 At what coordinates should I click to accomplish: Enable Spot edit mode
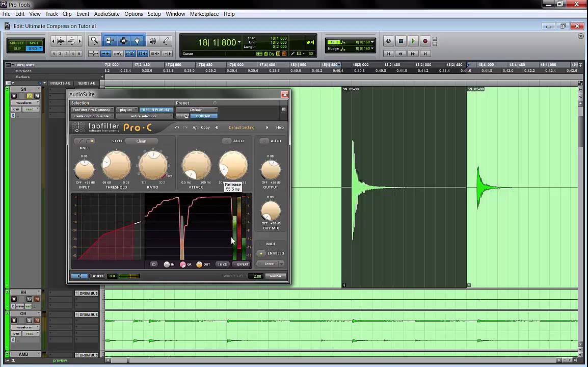(34, 43)
